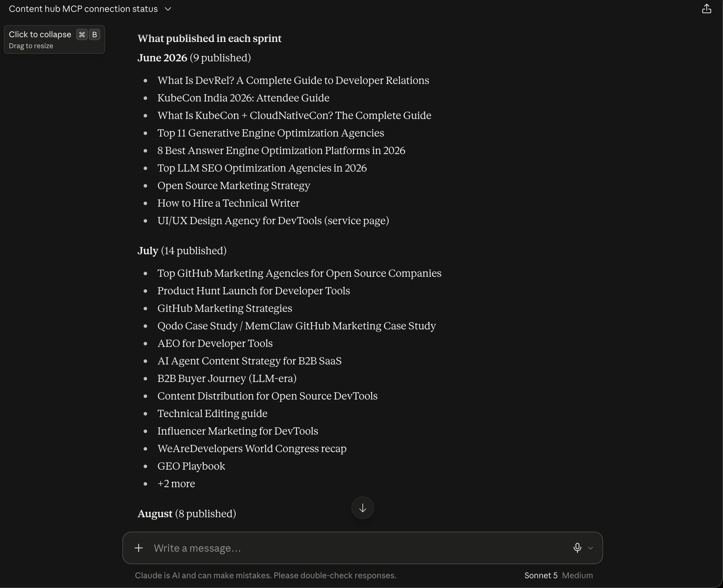This screenshot has width=723, height=588.
Task: Click the What Is DevRel guide item
Action: point(293,80)
